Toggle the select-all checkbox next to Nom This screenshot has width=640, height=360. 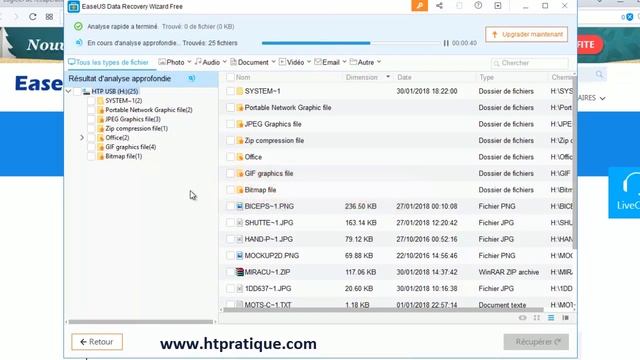[x=230, y=77]
